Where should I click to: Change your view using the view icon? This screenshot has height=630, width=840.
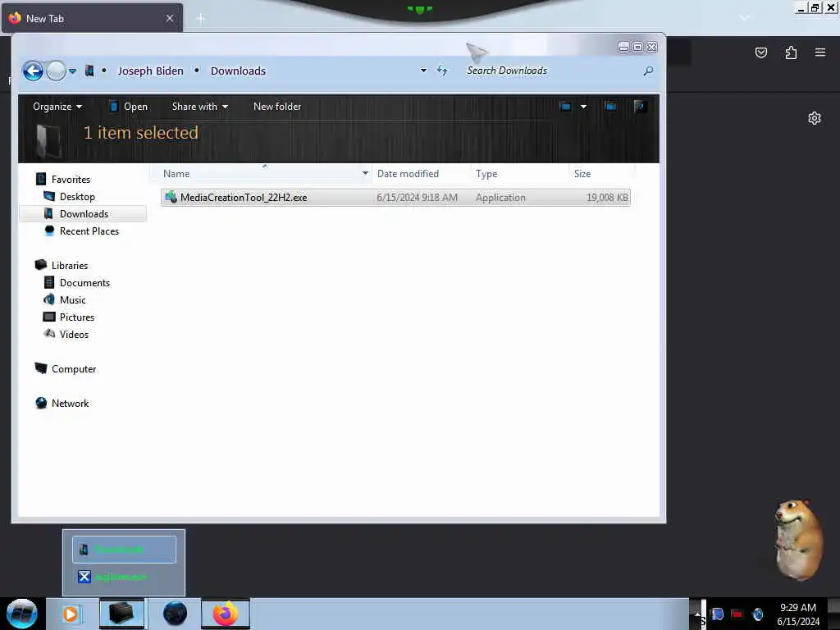point(565,107)
